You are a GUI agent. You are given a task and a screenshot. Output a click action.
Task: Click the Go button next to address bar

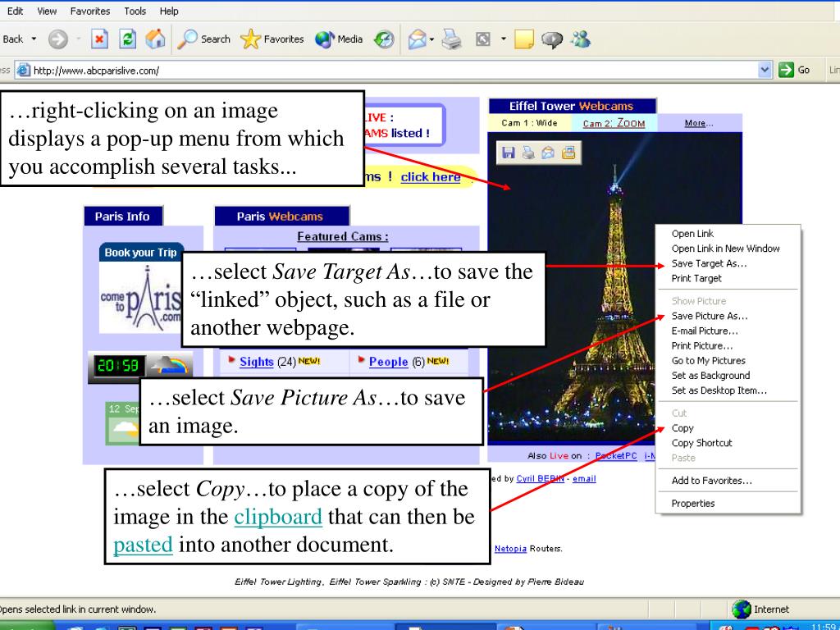794,70
